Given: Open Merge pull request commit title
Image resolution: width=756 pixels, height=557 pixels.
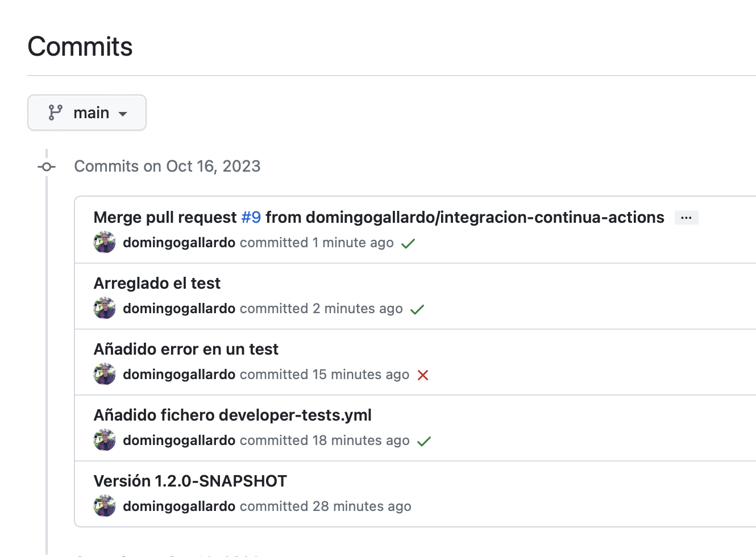Looking at the screenshot, I should coord(165,217).
